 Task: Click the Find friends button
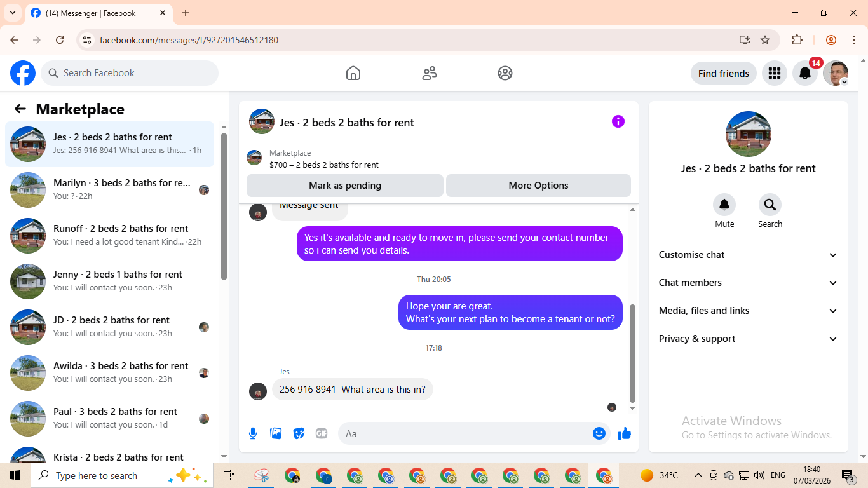(724, 73)
